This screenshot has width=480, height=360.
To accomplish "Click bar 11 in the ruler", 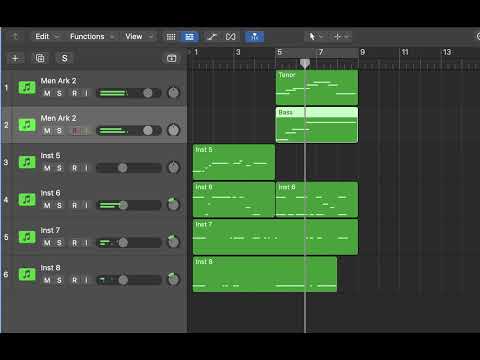I will coord(405,52).
